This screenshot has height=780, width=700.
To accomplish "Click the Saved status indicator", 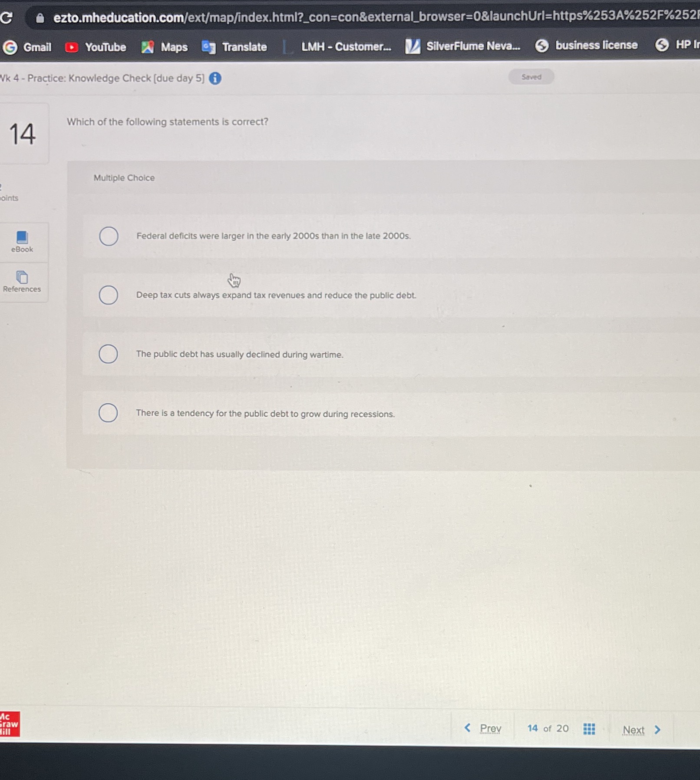I will pos(531,77).
